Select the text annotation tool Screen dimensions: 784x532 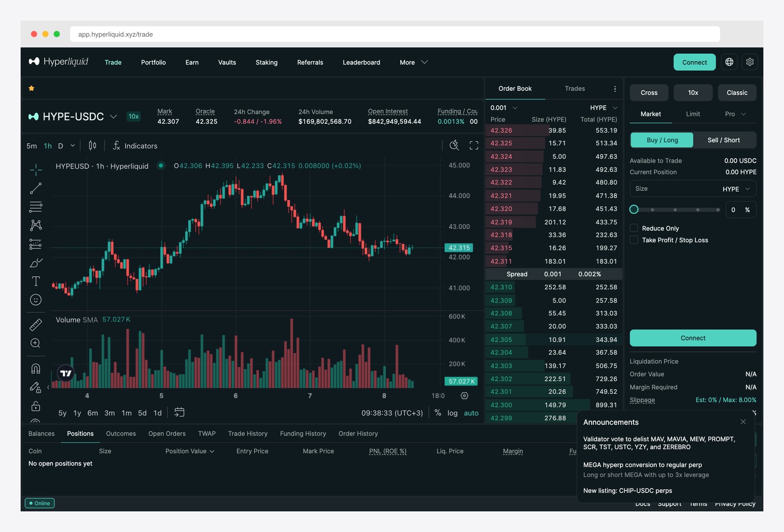pyautogui.click(x=36, y=281)
